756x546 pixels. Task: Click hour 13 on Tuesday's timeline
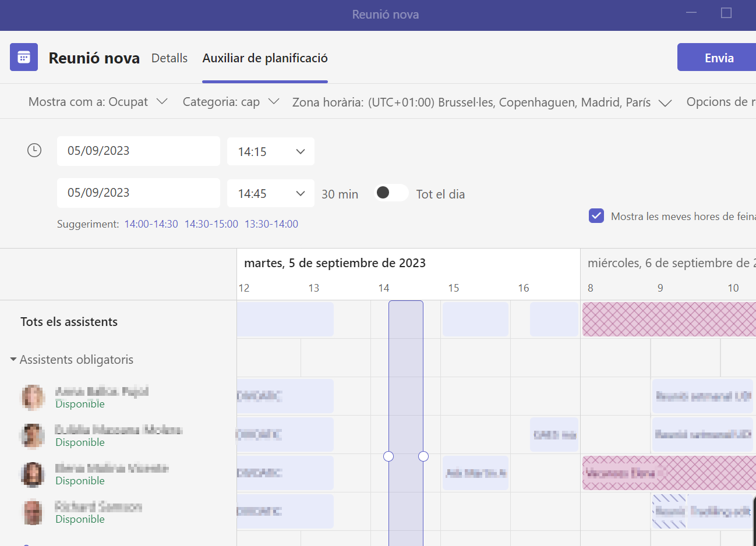click(314, 288)
